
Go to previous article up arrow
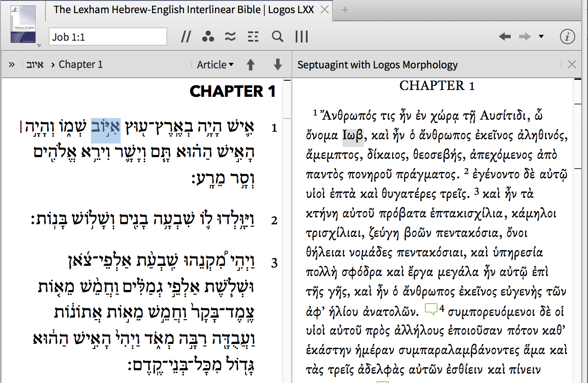[x=251, y=65]
